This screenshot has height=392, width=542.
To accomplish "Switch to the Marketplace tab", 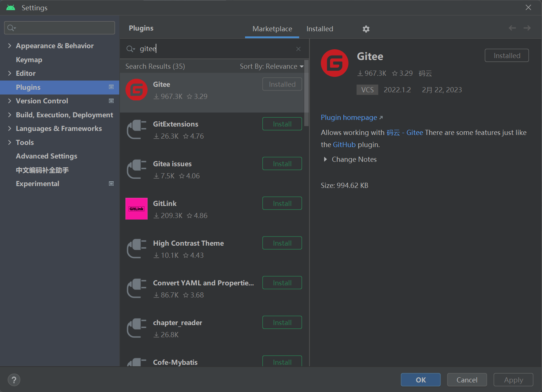I will [272, 29].
